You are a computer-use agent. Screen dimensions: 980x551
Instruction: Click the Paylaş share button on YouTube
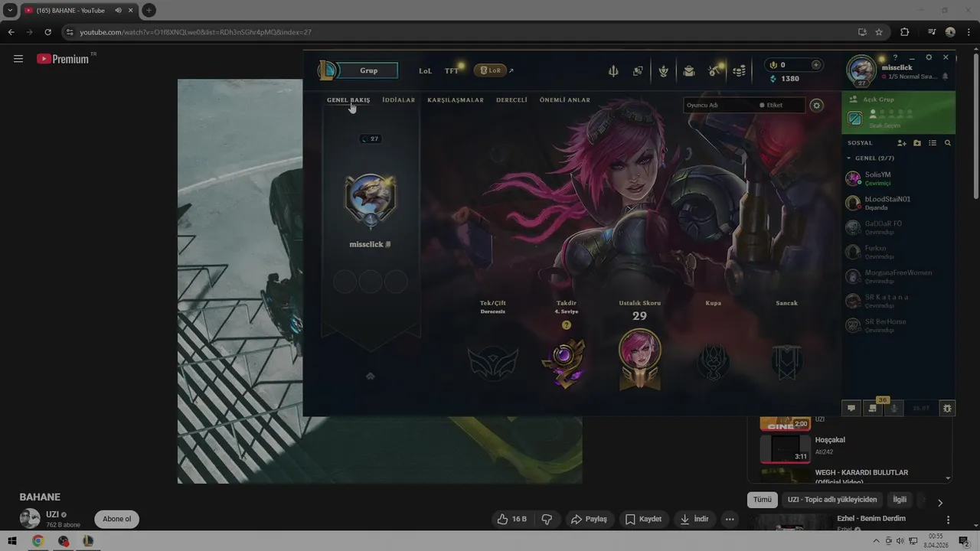588,519
